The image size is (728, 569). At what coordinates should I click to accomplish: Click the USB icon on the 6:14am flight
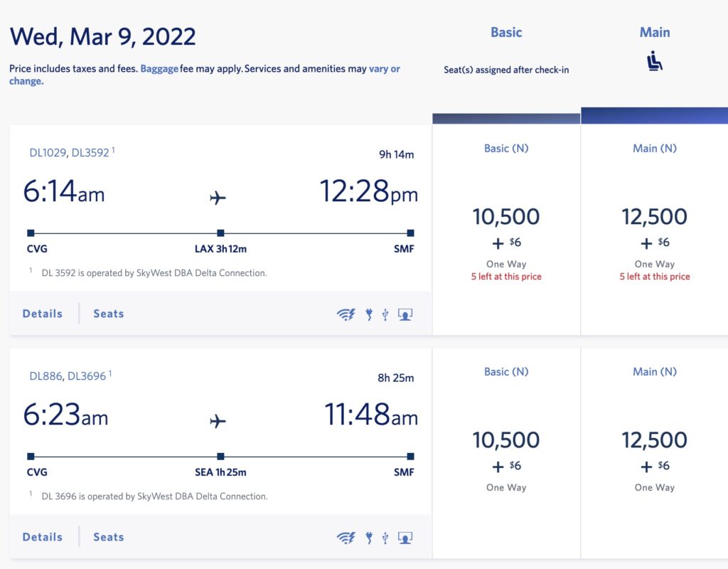click(x=385, y=314)
